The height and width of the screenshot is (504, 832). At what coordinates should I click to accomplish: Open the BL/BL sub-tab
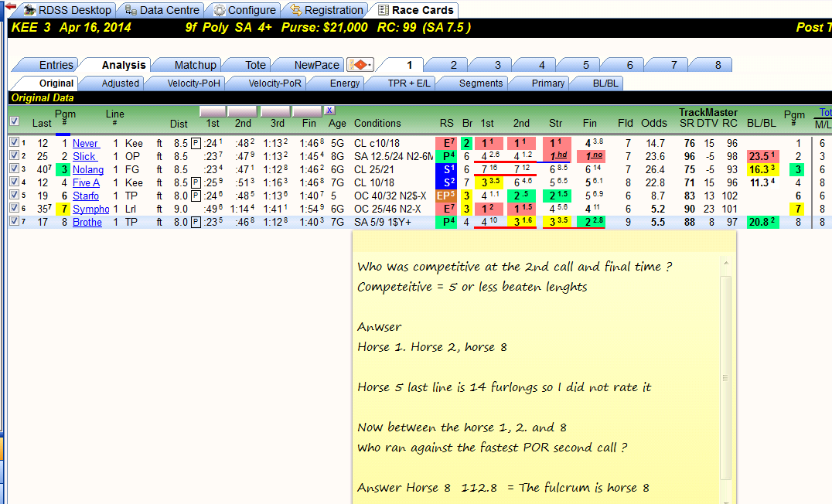point(605,83)
